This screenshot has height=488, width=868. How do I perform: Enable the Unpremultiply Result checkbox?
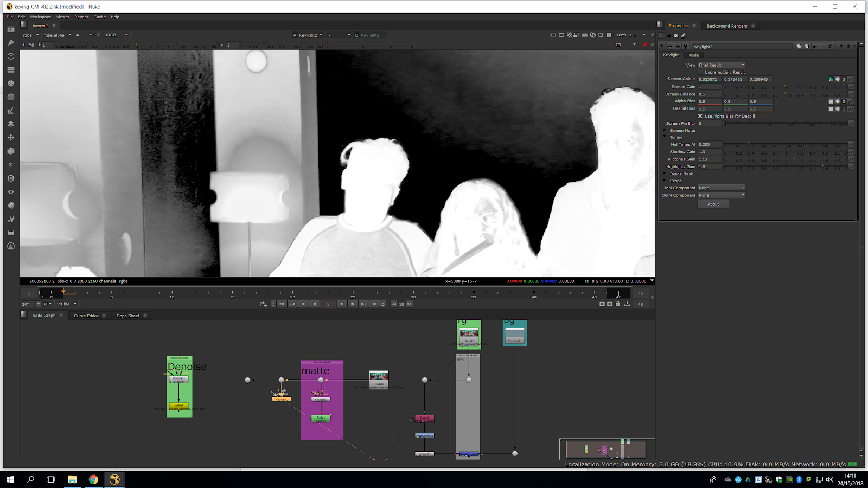click(x=700, y=72)
